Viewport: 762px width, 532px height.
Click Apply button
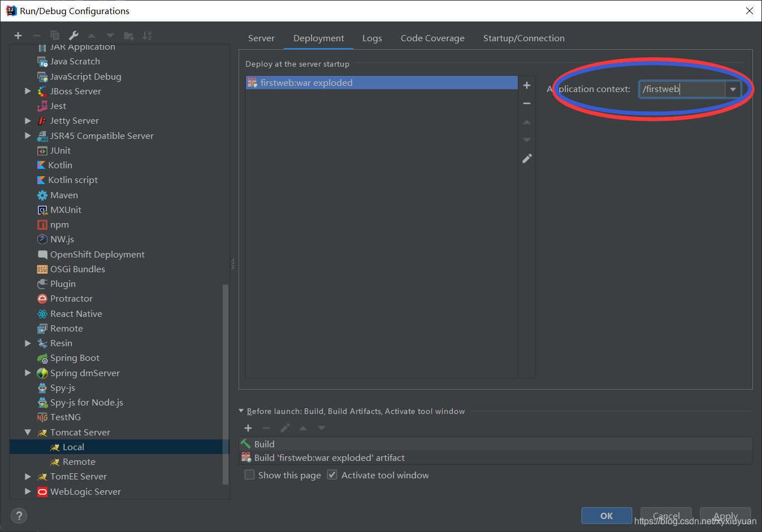[725, 516]
